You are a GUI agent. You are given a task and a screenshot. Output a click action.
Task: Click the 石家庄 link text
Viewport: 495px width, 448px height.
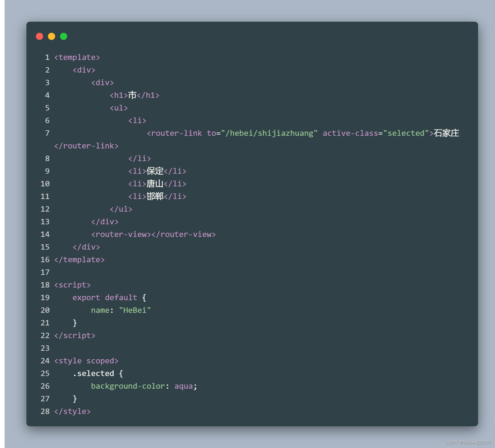tap(447, 133)
